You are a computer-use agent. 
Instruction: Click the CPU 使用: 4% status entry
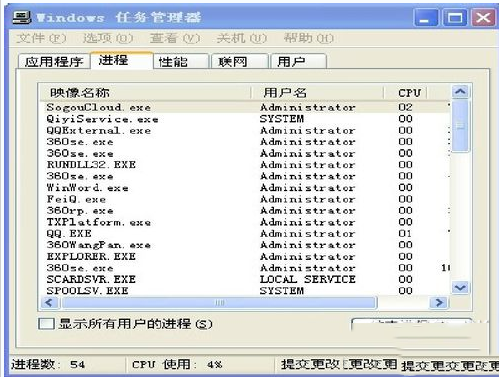click(177, 364)
